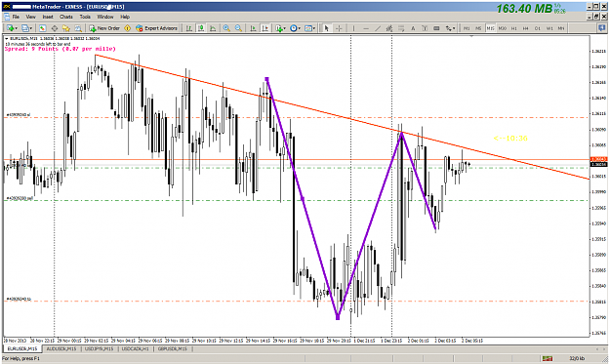Viewport: 610px width, 364px height.
Task: Select the purple line's bottom anchor point
Action: click(338, 318)
